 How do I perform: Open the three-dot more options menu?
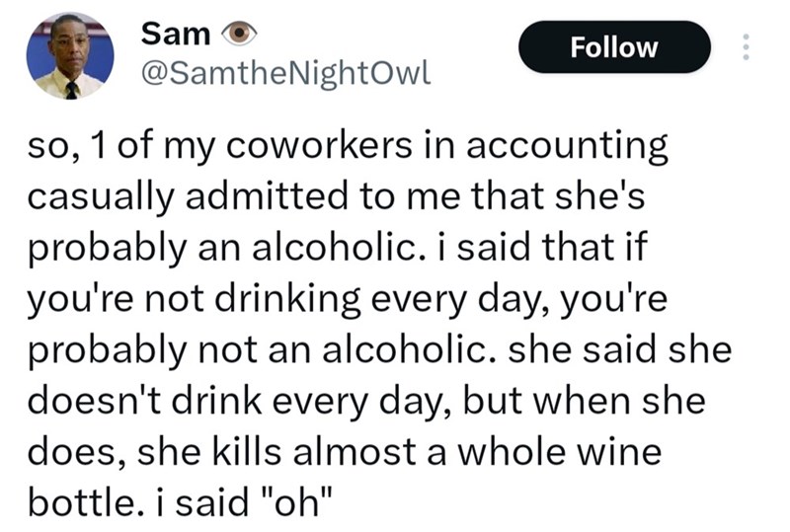click(748, 47)
